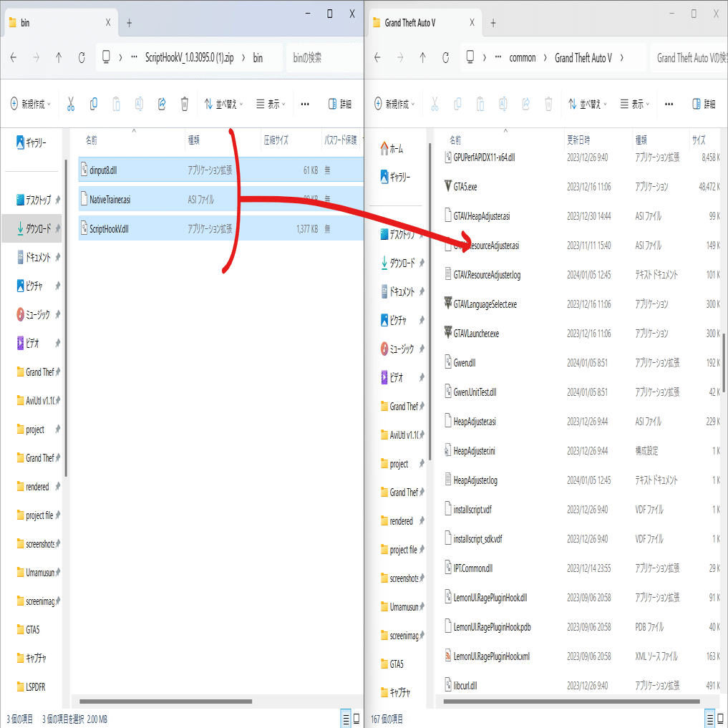Screen dimensions: 728x728
Task: Switch to details view in Grand Theft Auto V status bar
Action: [710, 719]
